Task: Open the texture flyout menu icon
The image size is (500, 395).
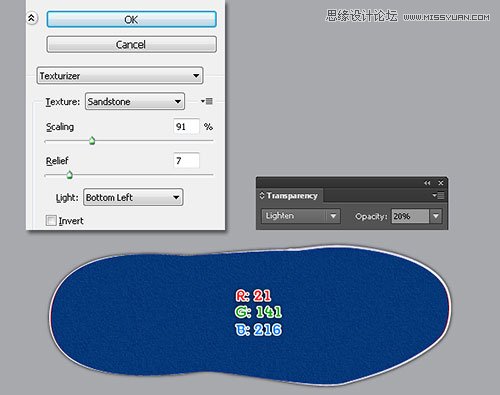Action: (x=207, y=101)
